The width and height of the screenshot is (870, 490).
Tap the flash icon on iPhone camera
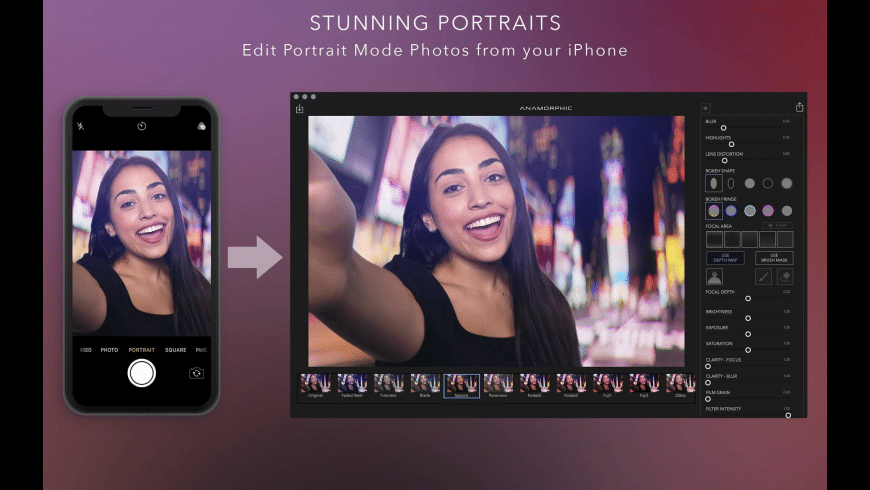coord(81,127)
